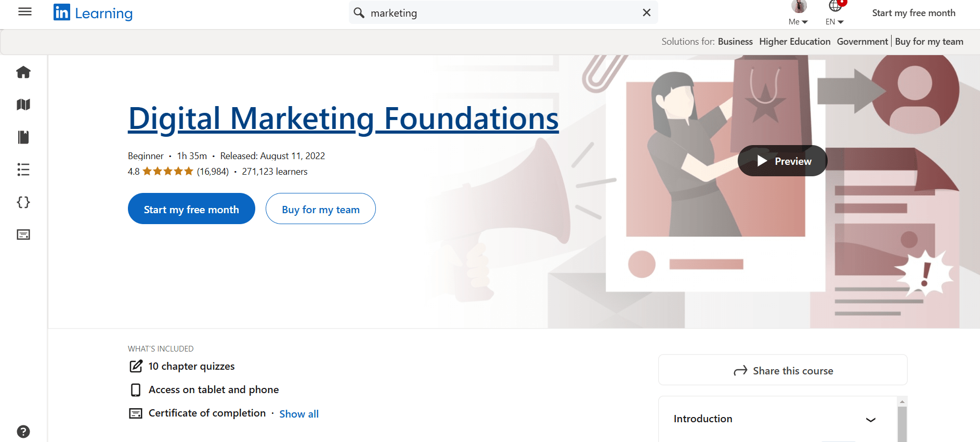Clear the marketing search query

pos(646,12)
